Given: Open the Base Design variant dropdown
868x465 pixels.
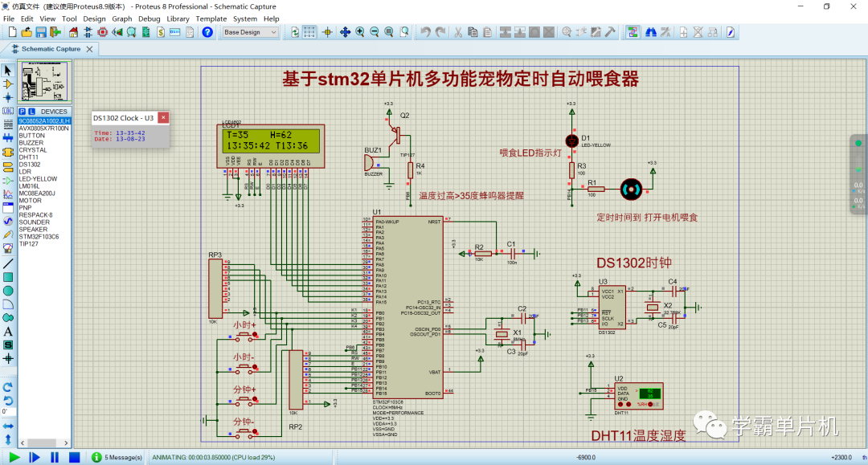Looking at the screenshot, I should click(x=250, y=32).
